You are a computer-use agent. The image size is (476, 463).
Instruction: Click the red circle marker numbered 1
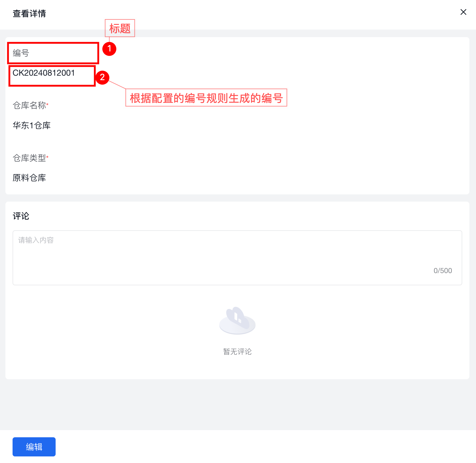click(x=109, y=49)
